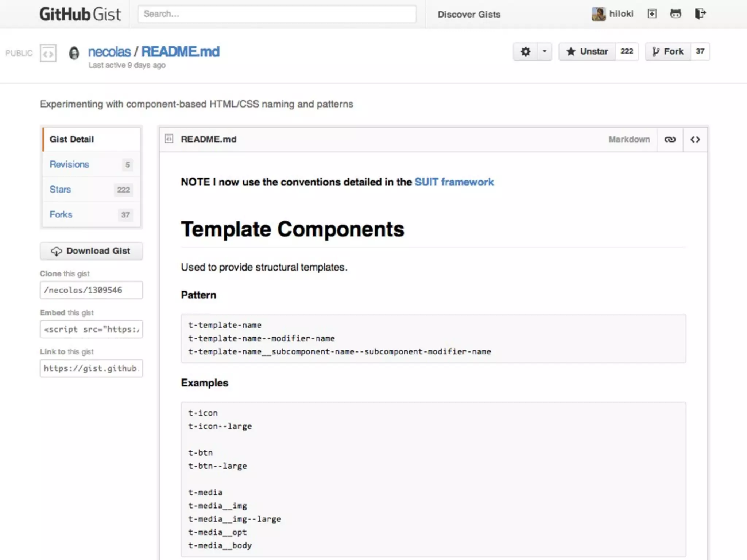Open hiloki user avatar profile
This screenshot has width=747, height=560.
(598, 14)
